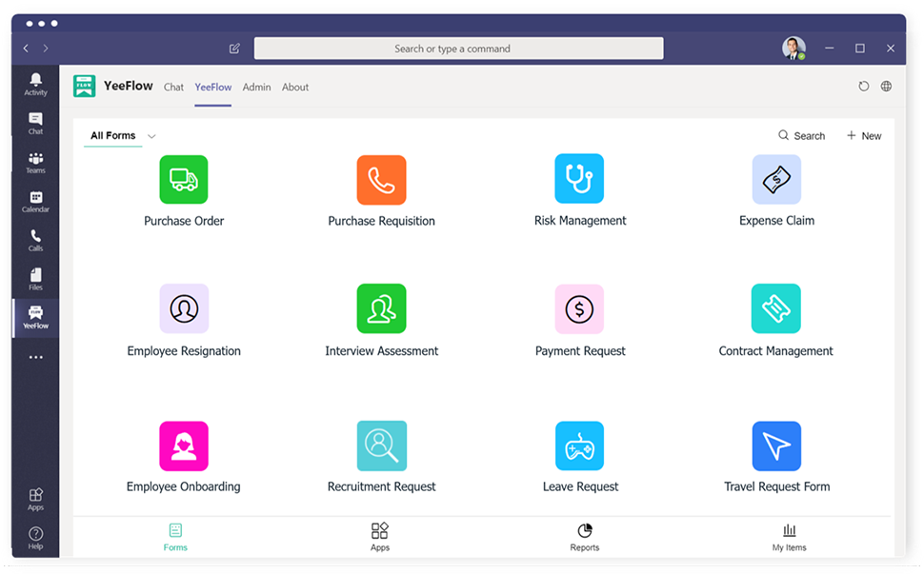Click the Employee Resignation label
924x574 pixels.
[184, 351]
